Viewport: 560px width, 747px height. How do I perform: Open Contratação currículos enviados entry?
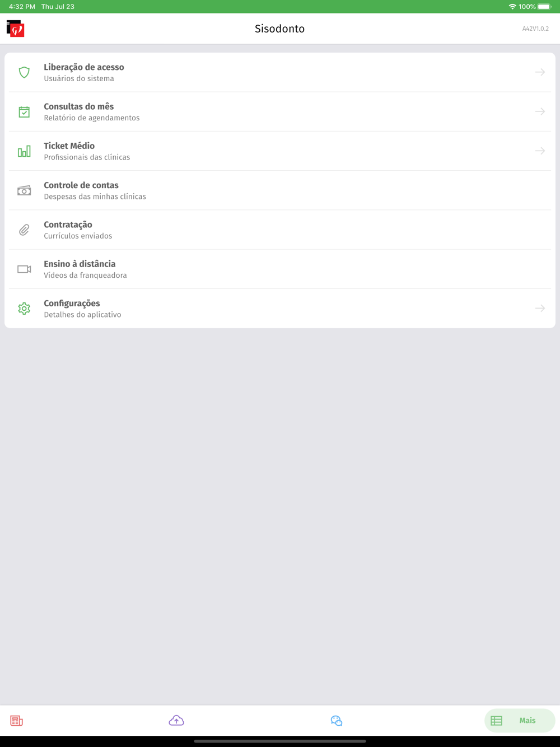click(x=280, y=230)
